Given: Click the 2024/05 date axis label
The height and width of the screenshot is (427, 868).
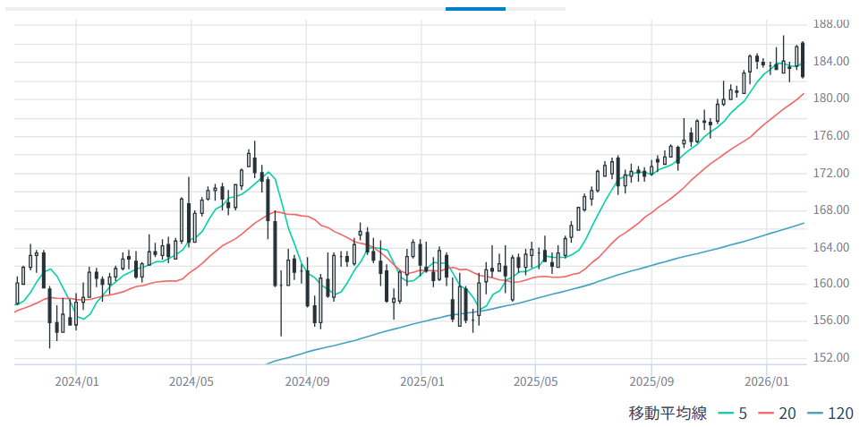Looking at the screenshot, I should [191, 380].
